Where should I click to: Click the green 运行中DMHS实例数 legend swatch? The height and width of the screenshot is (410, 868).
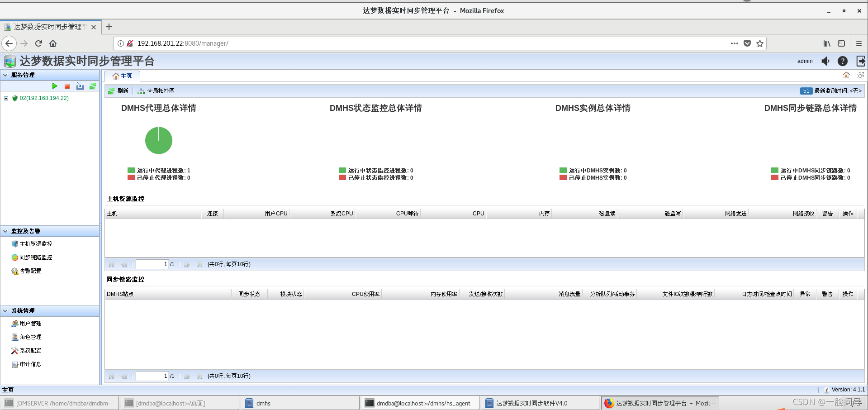coord(563,170)
